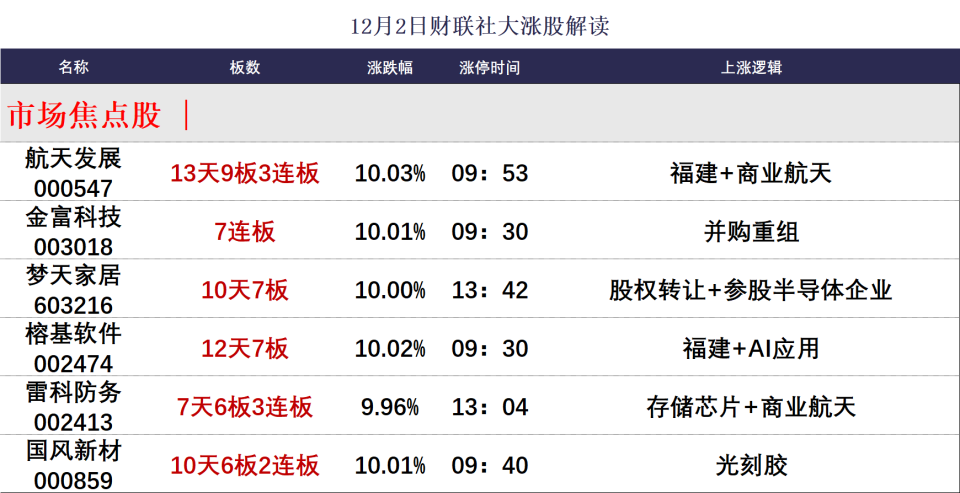Viewport: 960px width, 493px height.
Task: Click the title 12月2日财联社大涨股解读
Action: pos(480,27)
